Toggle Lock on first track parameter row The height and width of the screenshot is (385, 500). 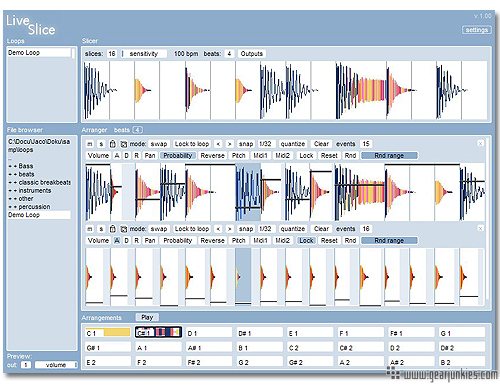click(306, 156)
